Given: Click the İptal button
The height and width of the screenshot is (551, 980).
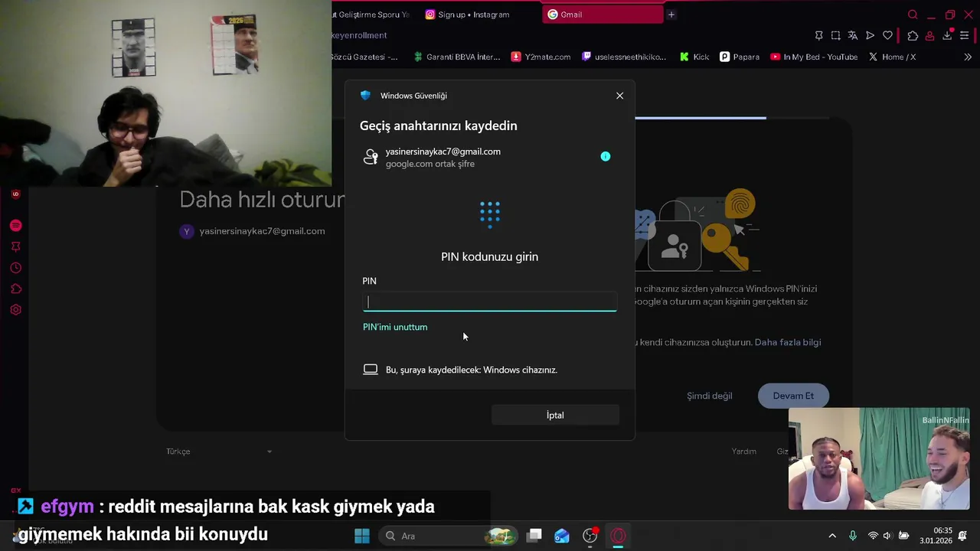Looking at the screenshot, I should (555, 415).
